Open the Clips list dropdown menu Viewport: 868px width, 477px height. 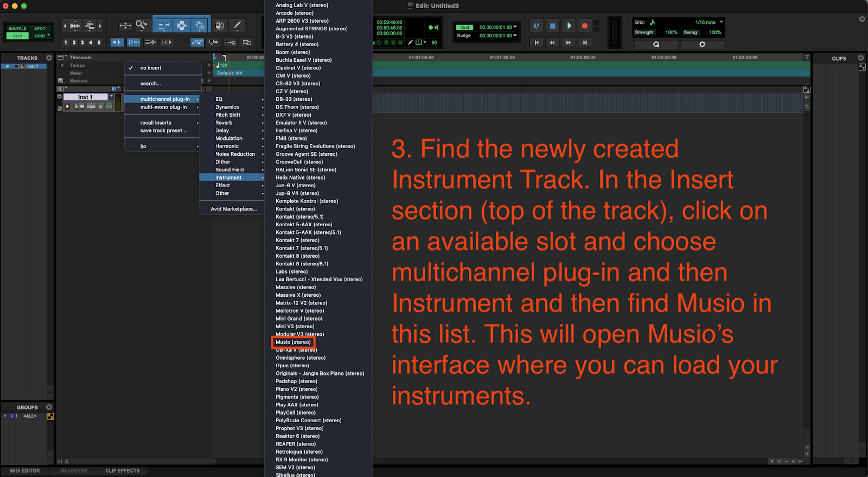860,58
